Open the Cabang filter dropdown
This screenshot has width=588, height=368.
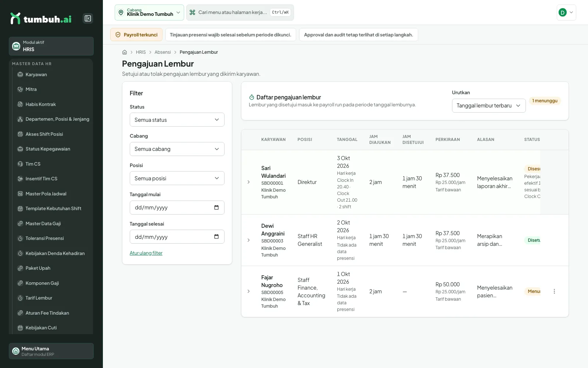click(x=177, y=149)
